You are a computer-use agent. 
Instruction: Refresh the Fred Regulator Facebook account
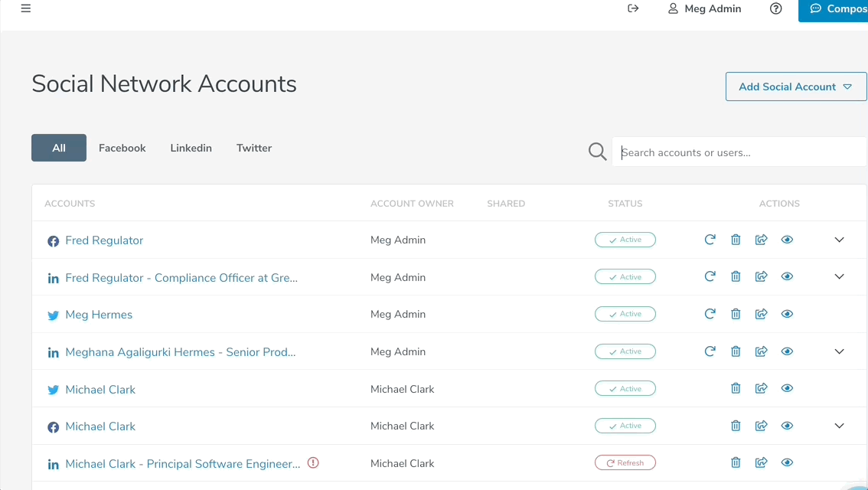click(710, 240)
